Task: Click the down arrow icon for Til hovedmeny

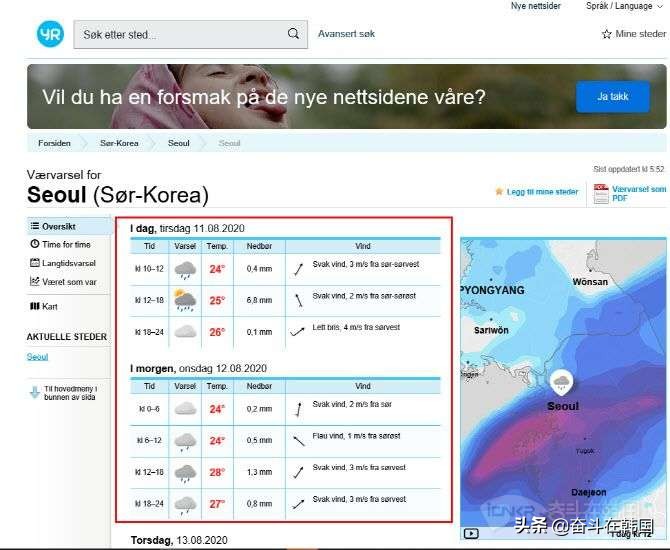Action: [35, 392]
